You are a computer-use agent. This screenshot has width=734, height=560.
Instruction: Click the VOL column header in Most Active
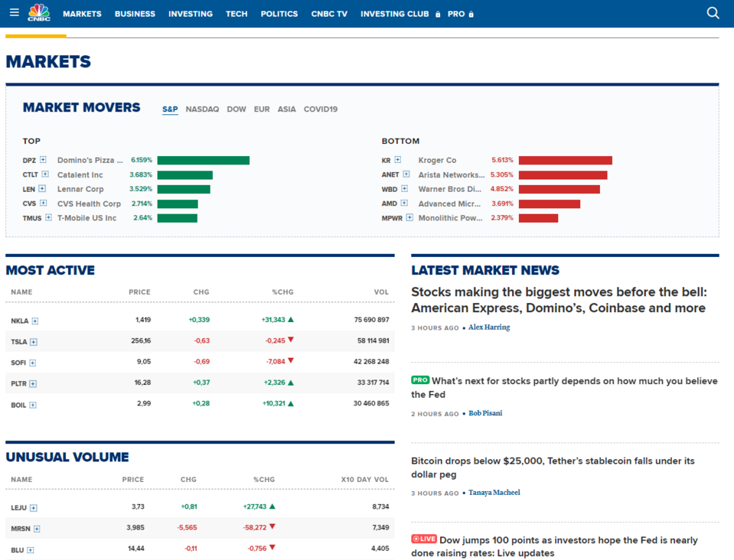381,292
